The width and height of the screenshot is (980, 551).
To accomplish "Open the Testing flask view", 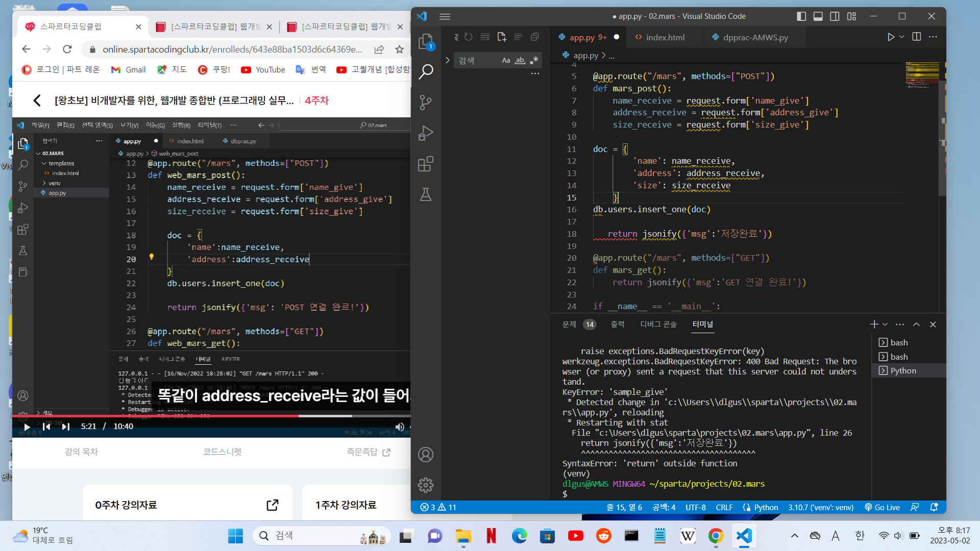I will 426,194.
